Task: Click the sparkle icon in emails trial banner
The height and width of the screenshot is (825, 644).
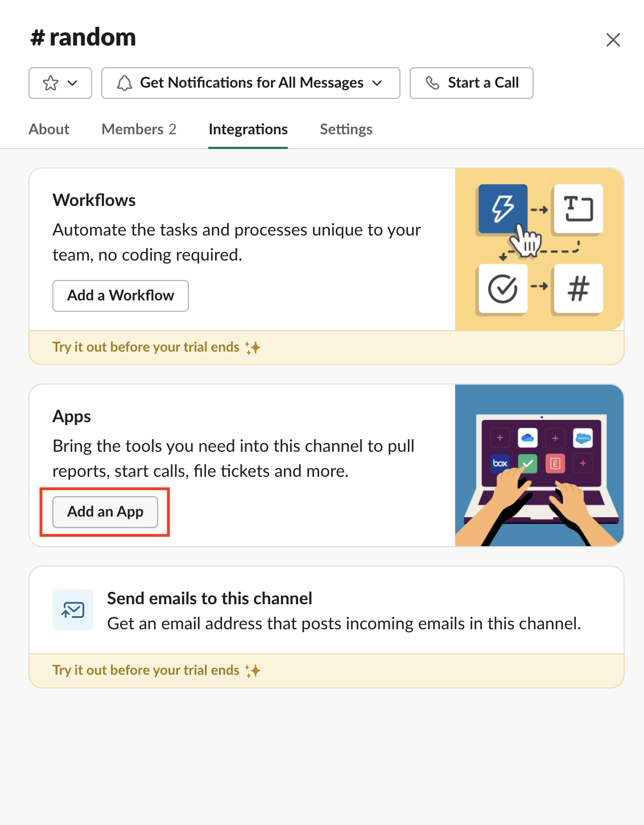Action: click(253, 671)
